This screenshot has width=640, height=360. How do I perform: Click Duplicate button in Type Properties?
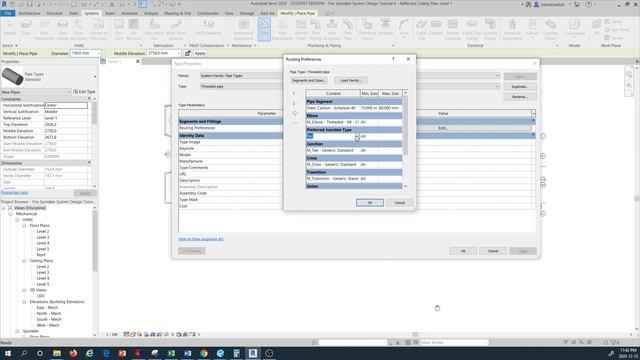[520, 87]
